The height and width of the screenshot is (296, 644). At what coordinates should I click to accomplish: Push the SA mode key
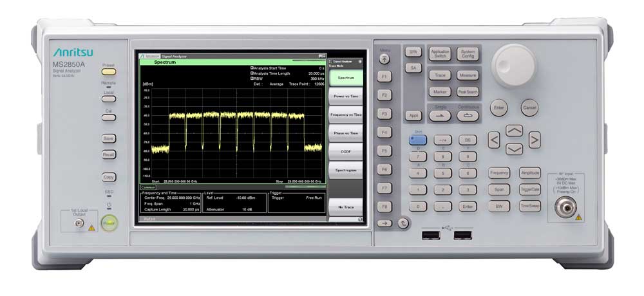tap(413, 68)
